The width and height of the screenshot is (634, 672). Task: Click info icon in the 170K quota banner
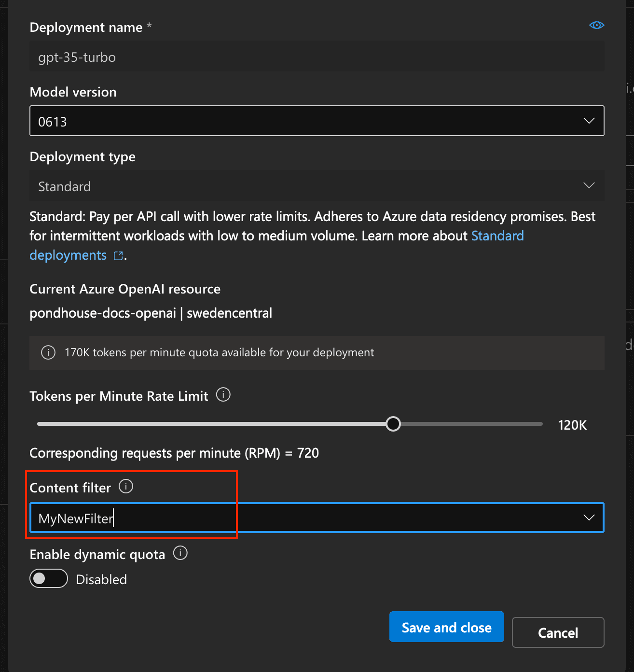click(48, 352)
